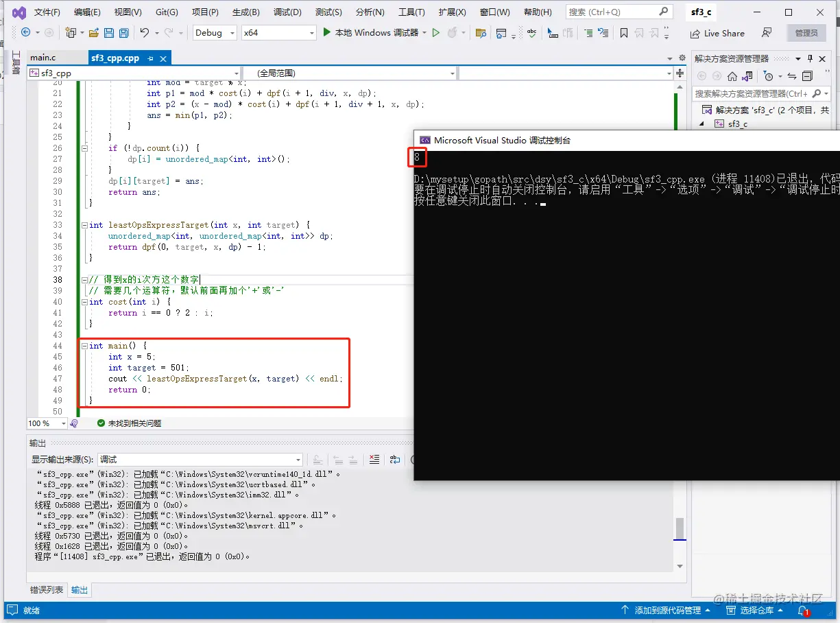Open the 工具(T) menu
The width and height of the screenshot is (840, 623).
click(411, 12)
